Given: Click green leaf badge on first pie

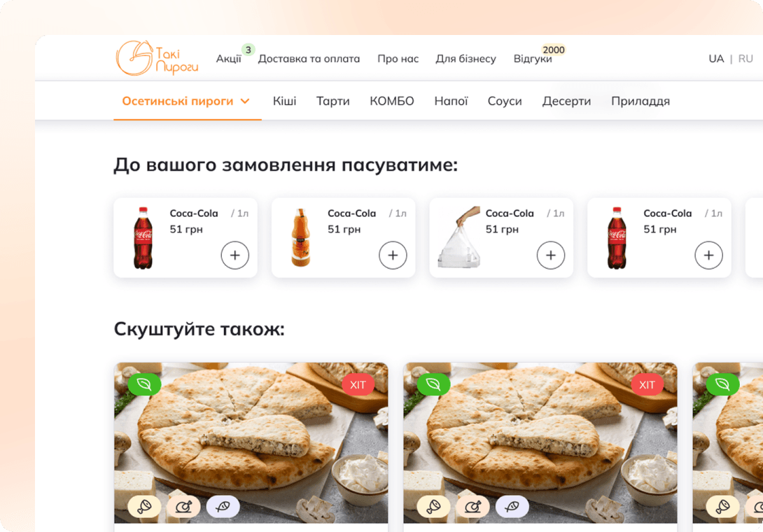Looking at the screenshot, I should click(x=144, y=384).
